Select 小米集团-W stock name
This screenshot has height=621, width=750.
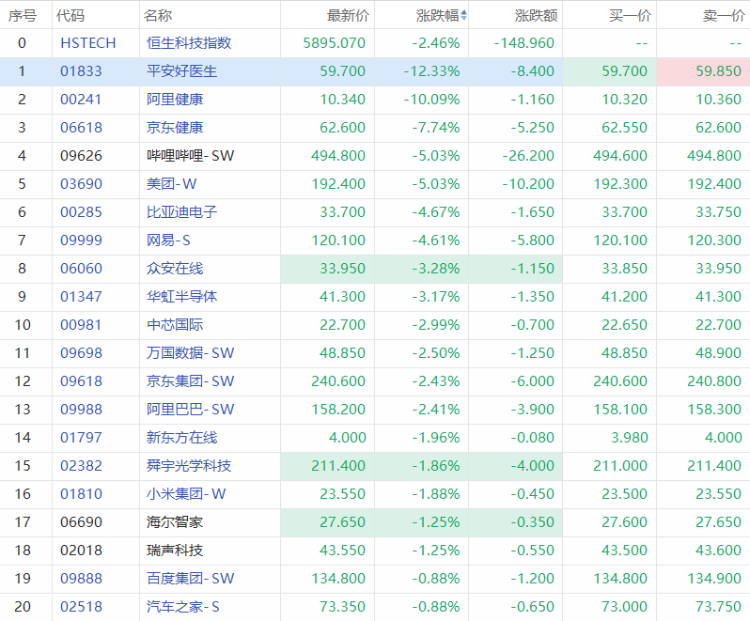tap(186, 494)
